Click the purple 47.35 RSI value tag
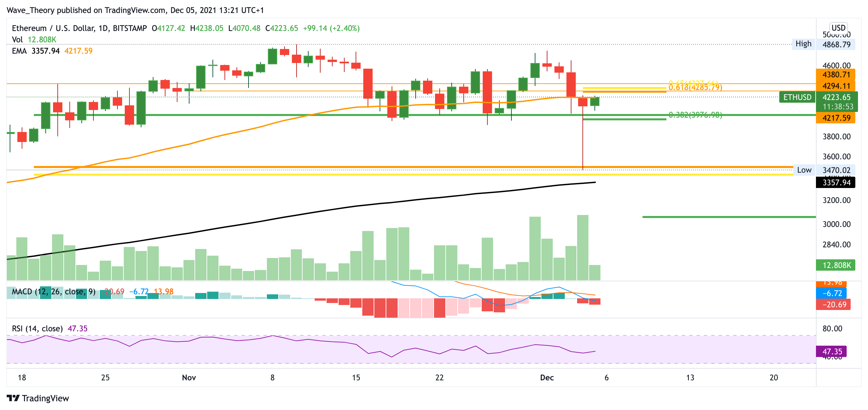 (832, 351)
